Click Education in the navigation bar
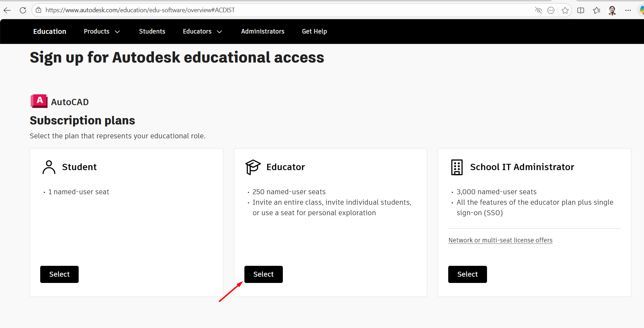This screenshot has width=644, height=328. (x=50, y=31)
